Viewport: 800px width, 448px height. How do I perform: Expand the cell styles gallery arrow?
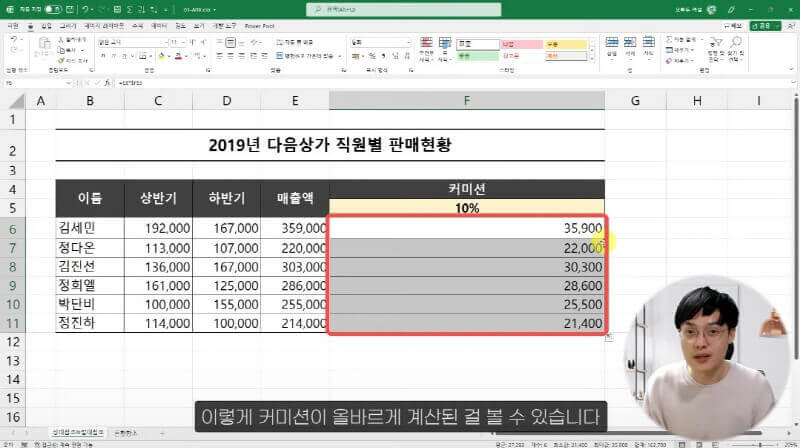point(592,60)
